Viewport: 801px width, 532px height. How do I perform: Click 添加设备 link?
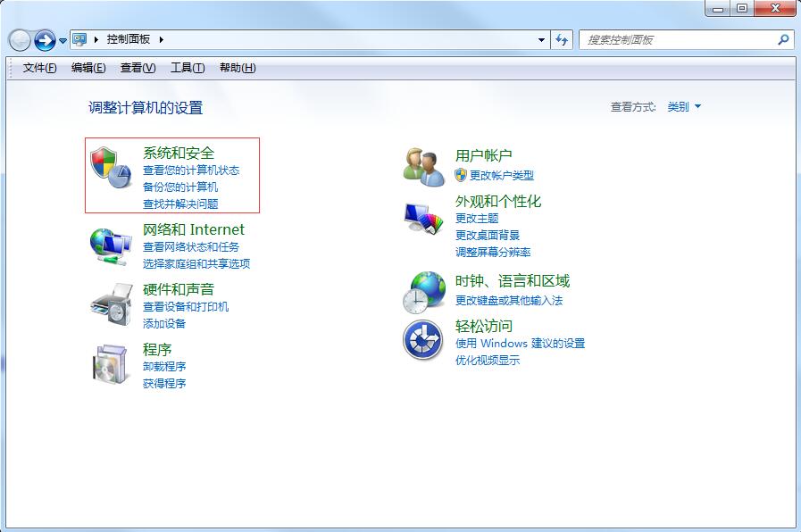coord(164,323)
